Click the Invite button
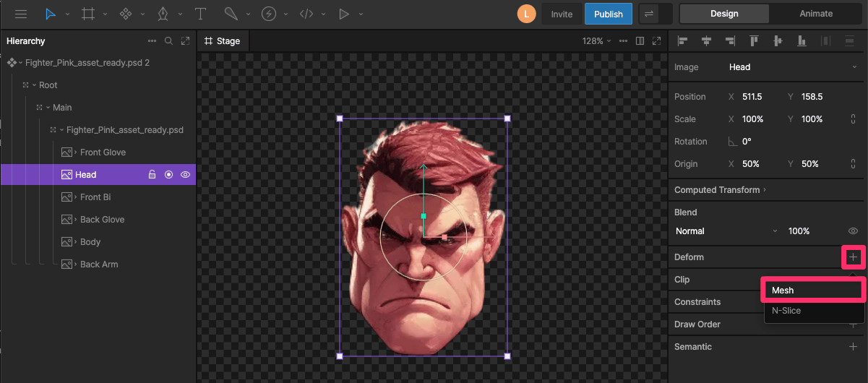The width and height of the screenshot is (868, 383). pos(562,14)
